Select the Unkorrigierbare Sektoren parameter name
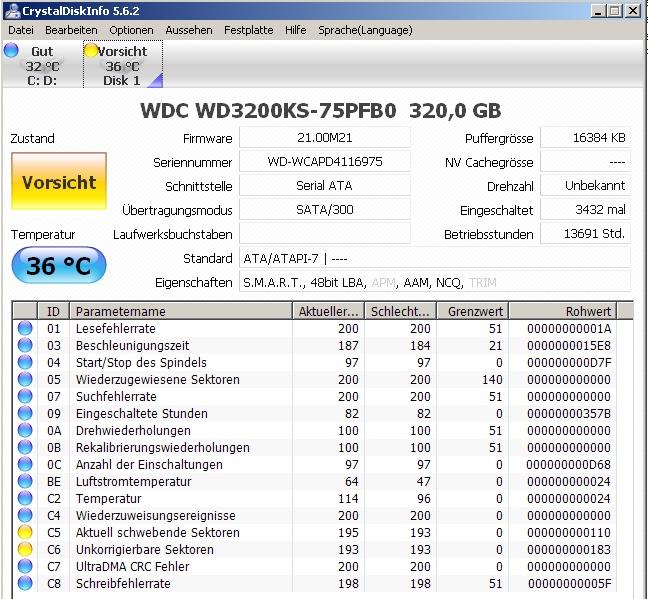The width and height of the screenshot is (648, 599). (x=145, y=549)
